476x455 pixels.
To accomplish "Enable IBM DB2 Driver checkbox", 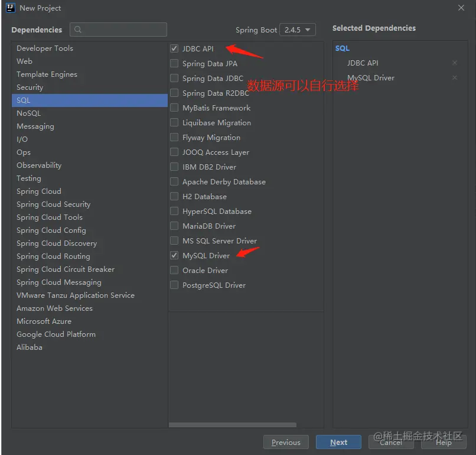I will pos(174,167).
